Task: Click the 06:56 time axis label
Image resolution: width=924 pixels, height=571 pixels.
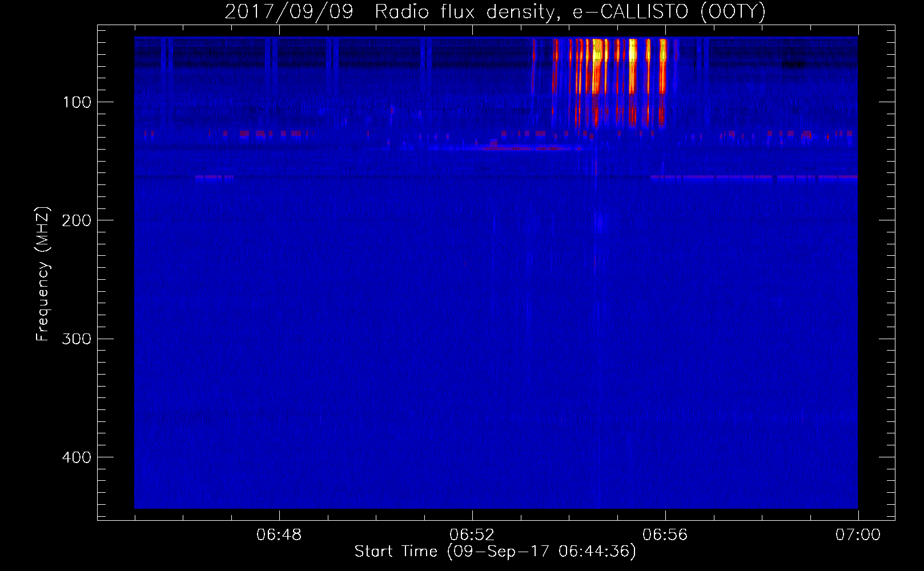Action: pos(665,535)
